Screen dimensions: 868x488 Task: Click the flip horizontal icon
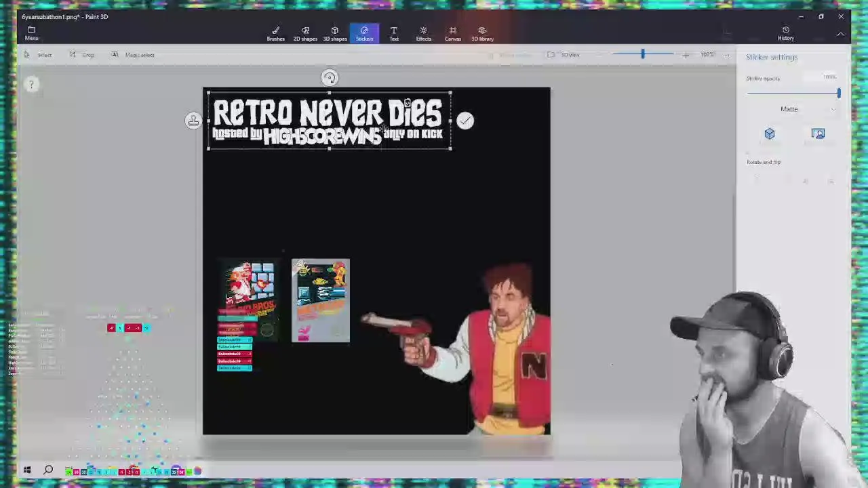806,181
